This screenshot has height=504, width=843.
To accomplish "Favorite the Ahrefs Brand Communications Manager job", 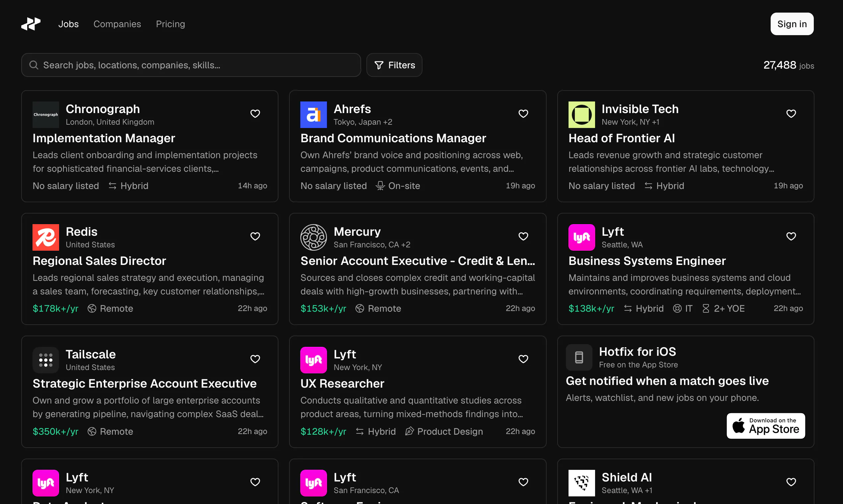I will (523, 113).
